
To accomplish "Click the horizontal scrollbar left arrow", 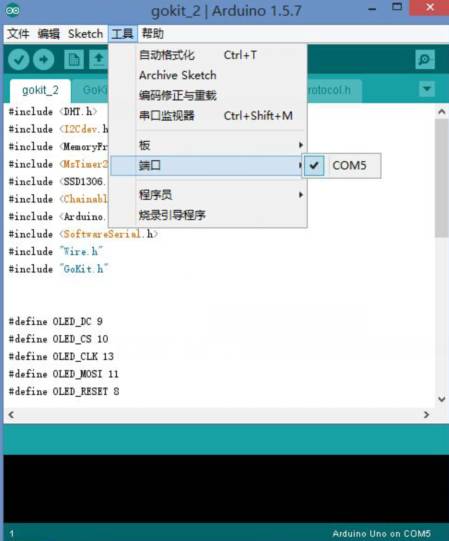I will [11, 414].
